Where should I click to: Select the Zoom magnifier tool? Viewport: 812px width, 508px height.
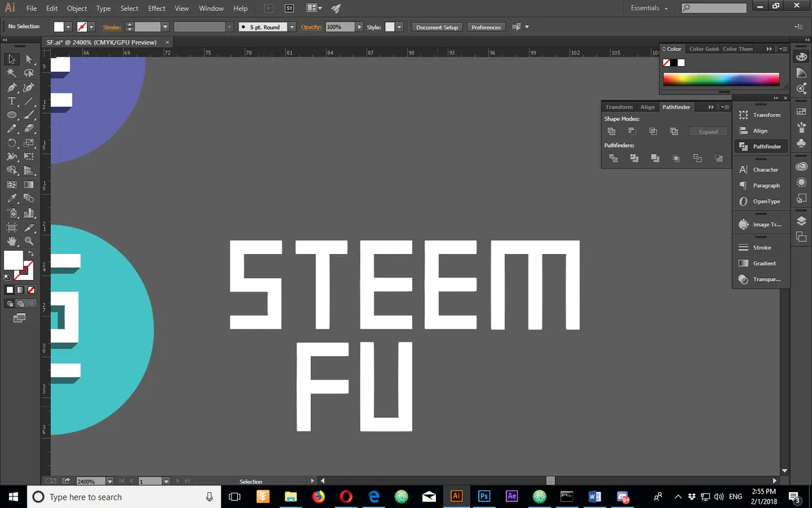point(29,241)
